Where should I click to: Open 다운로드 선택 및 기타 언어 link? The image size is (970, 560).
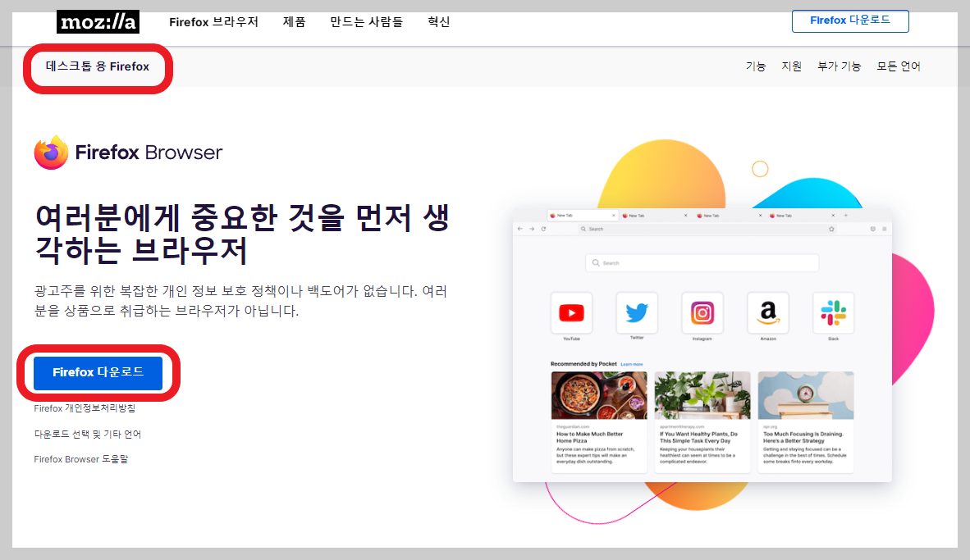point(87,434)
